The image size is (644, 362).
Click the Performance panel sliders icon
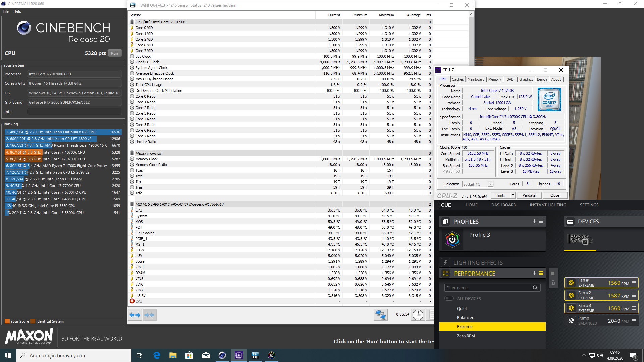pos(445,274)
